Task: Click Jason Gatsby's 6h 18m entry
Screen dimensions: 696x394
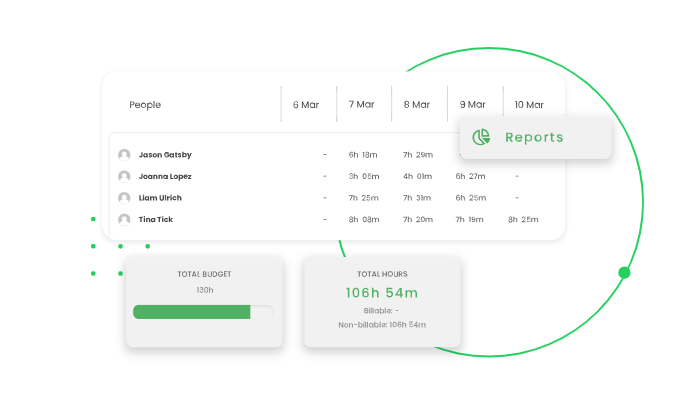Action: 363,155
